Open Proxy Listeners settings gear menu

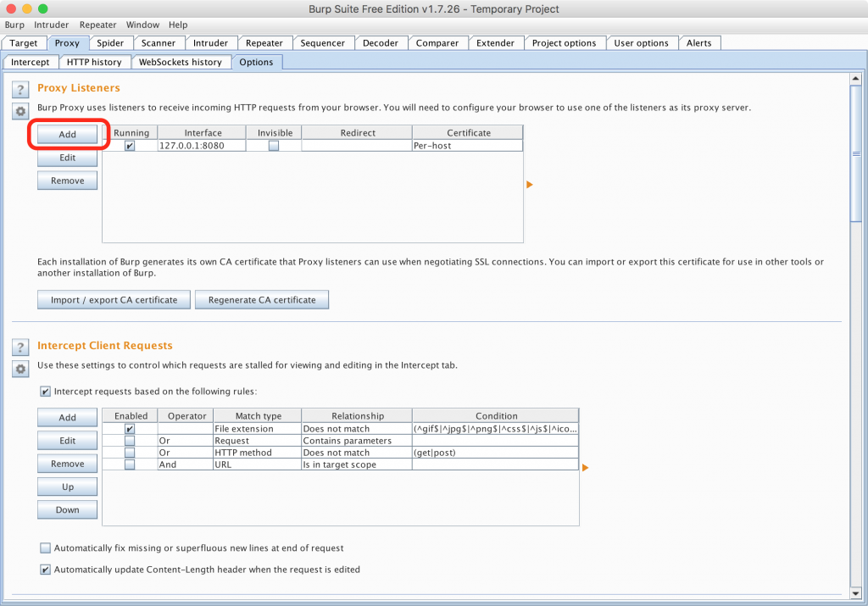tap(21, 111)
